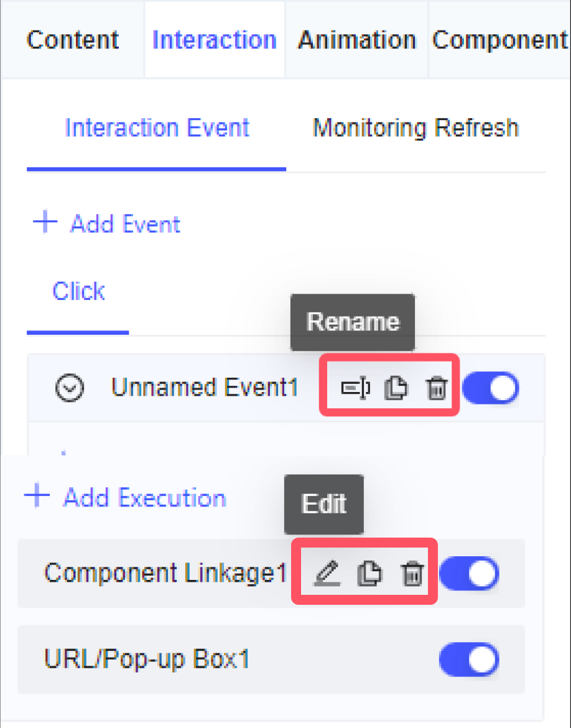Click the delete icon for Component Linkage1
The width and height of the screenshot is (571, 728).
tap(412, 573)
